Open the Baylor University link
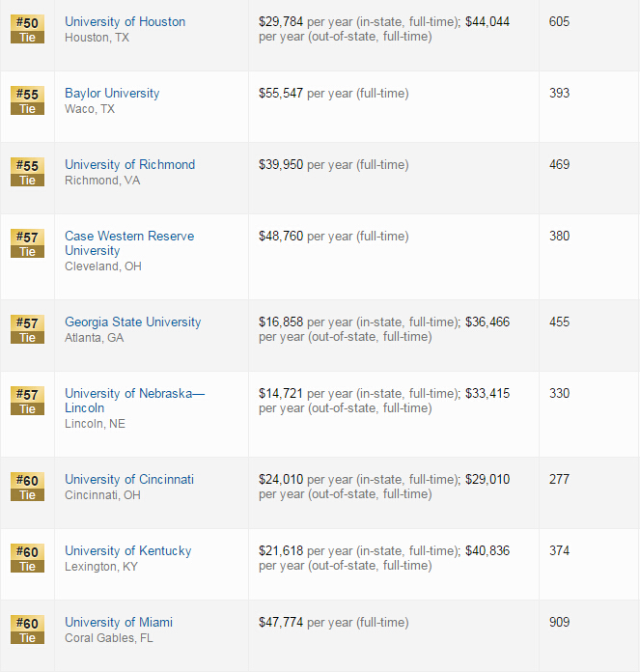Image resolution: width=640 pixels, height=672 pixels. coord(112,93)
